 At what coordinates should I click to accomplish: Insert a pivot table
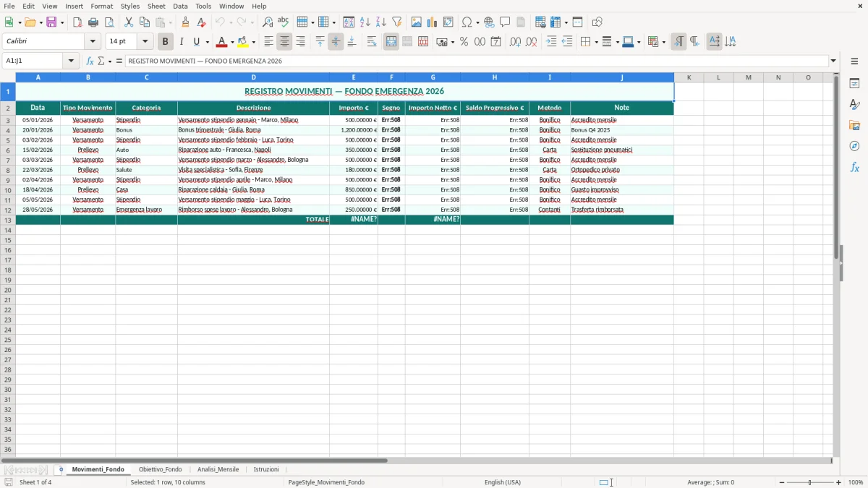[448, 22]
